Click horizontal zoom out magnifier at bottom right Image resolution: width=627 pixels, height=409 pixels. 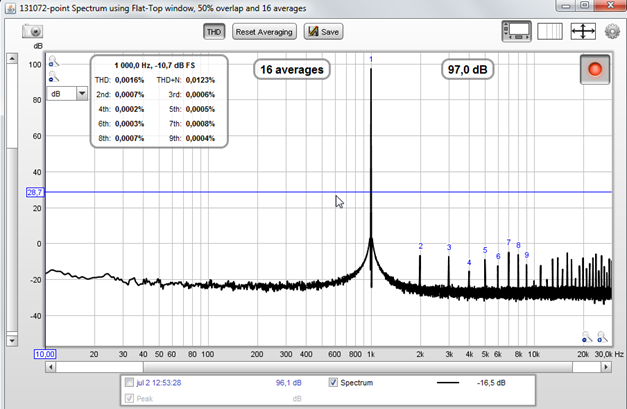tap(587, 337)
